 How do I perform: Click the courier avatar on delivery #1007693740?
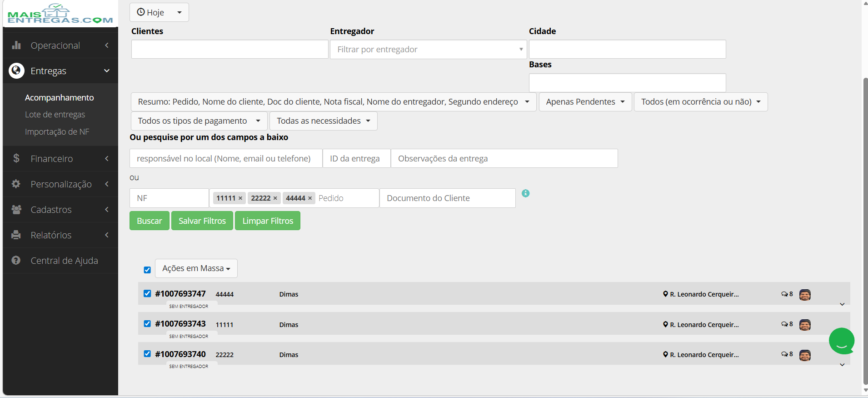coord(805,355)
